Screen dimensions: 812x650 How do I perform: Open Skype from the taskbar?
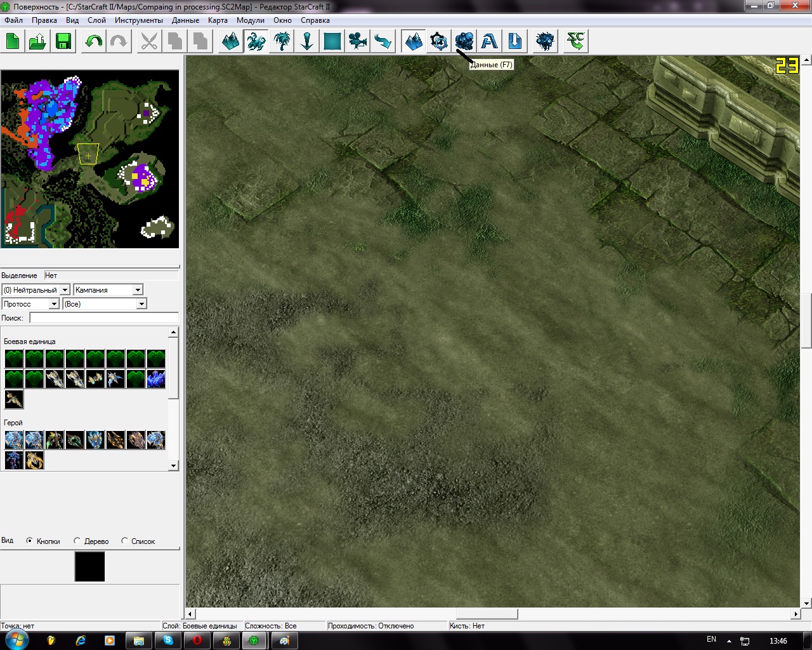(168, 640)
